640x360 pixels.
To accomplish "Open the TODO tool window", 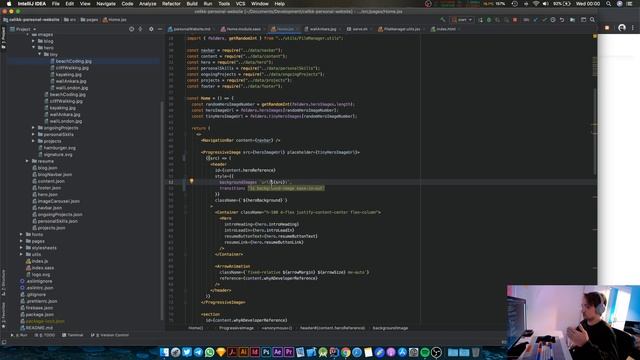I will pyautogui.click(x=45, y=335).
